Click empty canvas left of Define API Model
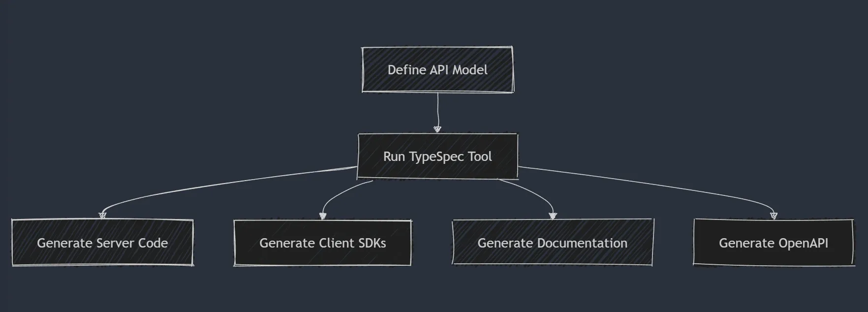868x312 pixels. (x=197, y=70)
